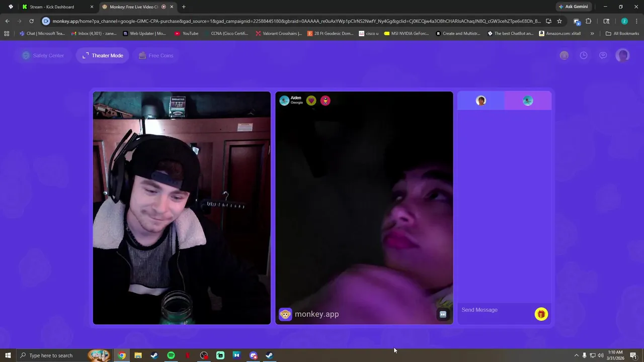Open the 28 Ft Geodesic Dom... bookmark
The height and width of the screenshot is (362, 644).
click(331, 33)
